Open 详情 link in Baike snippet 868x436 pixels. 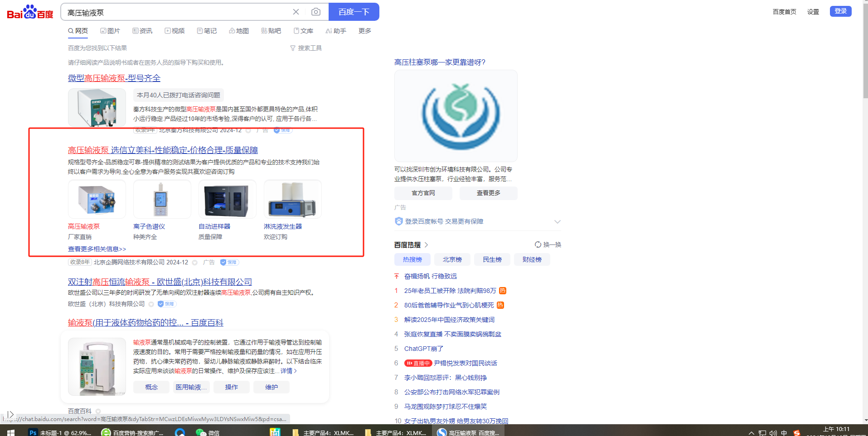(289, 371)
